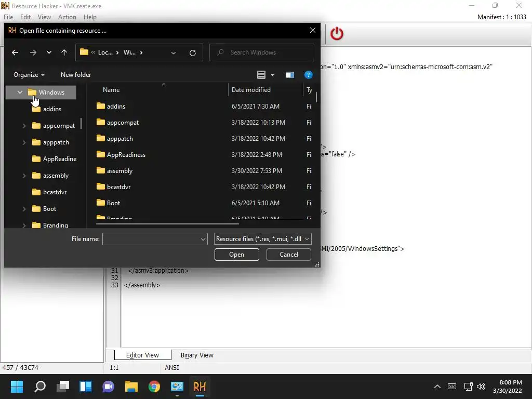
Task: Select appcompat folder in file list
Action: pos(117,123)
